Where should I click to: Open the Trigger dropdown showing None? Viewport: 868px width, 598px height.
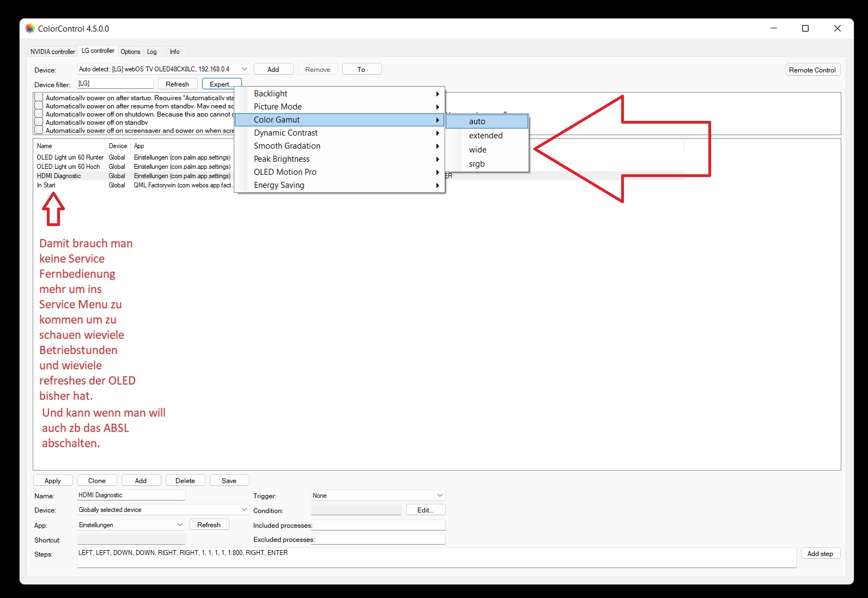(x=378, y=496)
